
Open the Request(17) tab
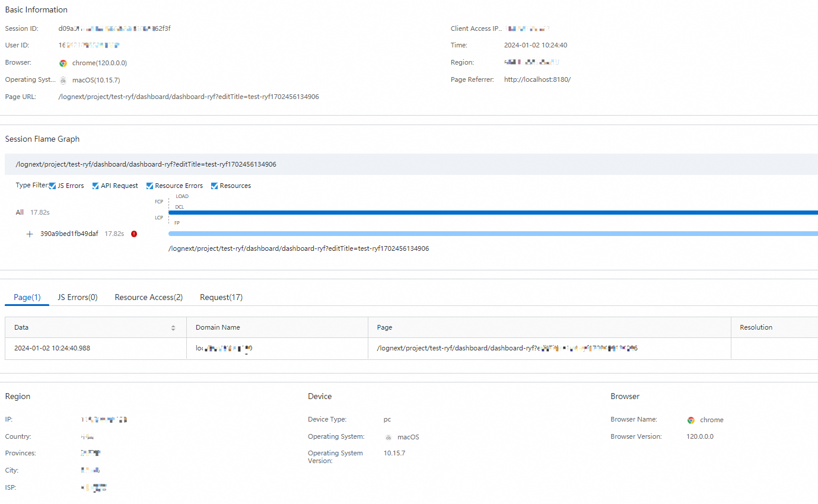(221, 298)
